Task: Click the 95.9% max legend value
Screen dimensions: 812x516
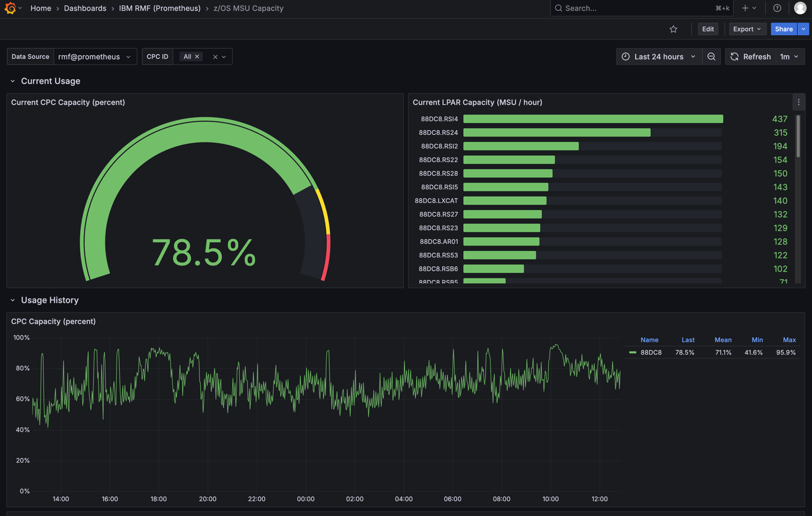Action: [786, 352]
